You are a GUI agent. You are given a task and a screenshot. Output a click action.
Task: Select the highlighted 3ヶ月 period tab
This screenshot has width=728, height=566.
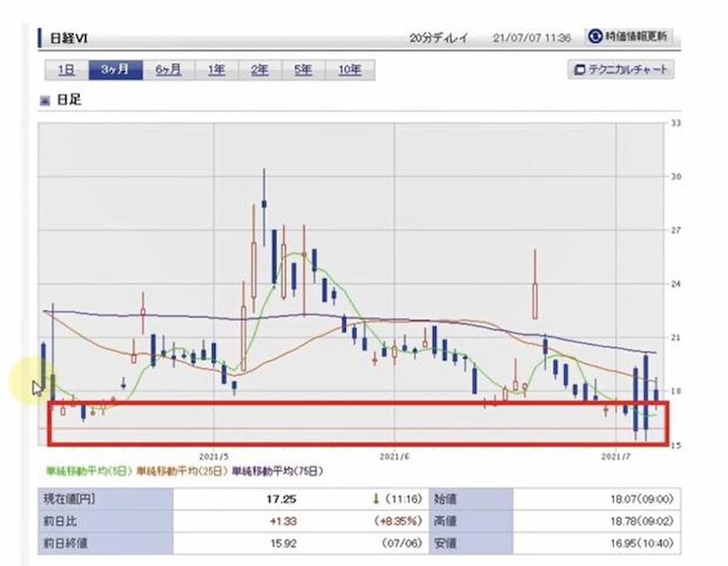point(115,70)
